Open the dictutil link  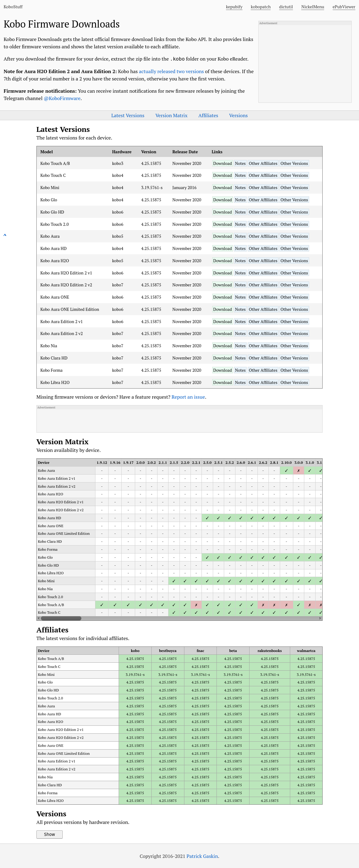coord(286,7)
